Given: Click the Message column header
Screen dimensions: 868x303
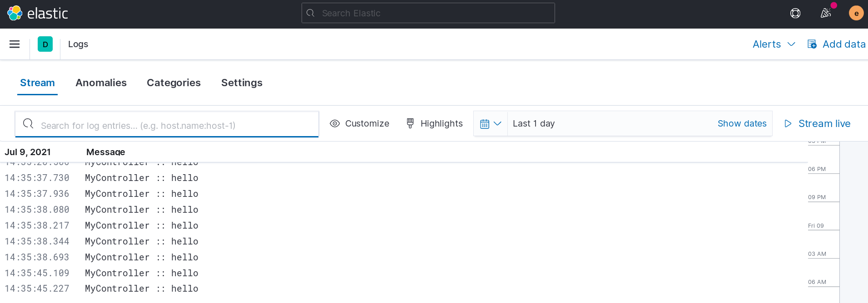Looking at the screenshot, I should tap(105, 152).
